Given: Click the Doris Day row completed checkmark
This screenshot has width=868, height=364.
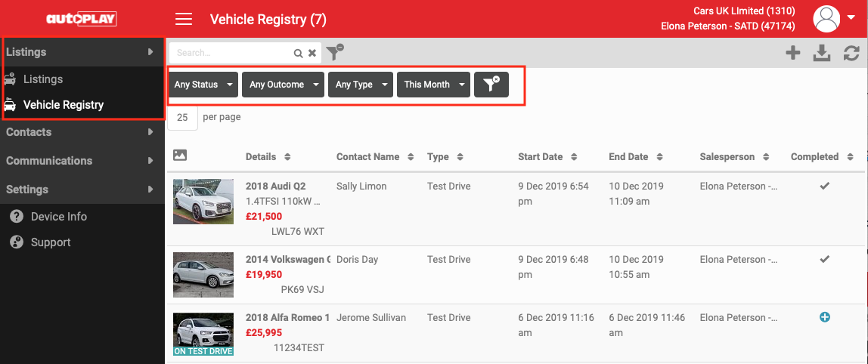Looking at the screenshot, I should pyautogui.click(x=825, y=259).
